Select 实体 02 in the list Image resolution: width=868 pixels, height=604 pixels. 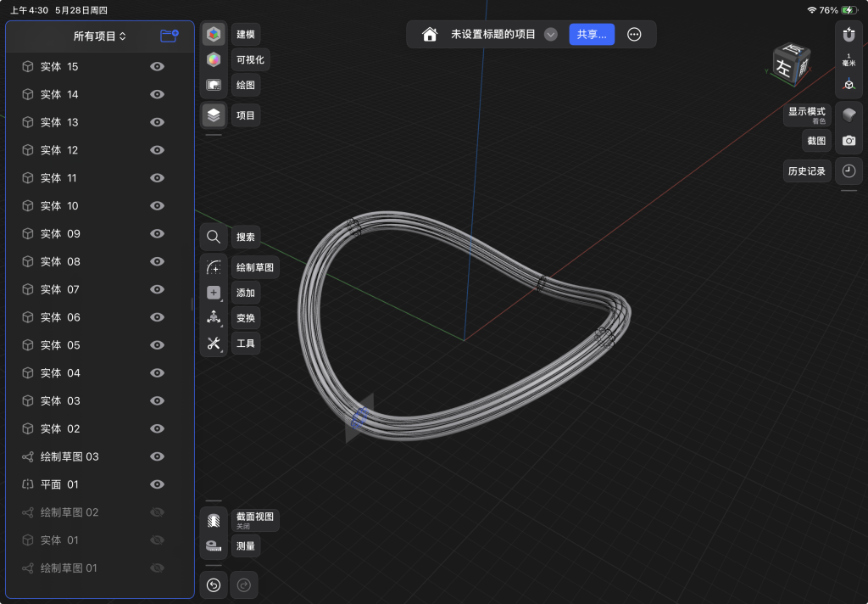[x=100, y=429]
